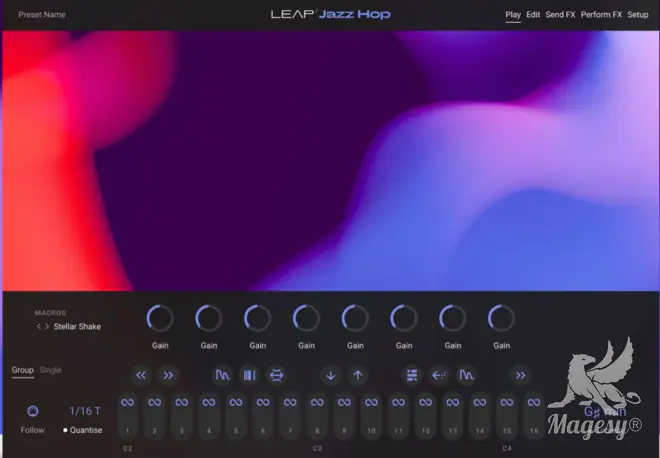The image size is (660, 458).
Task: Toggle the Quantise option
Action: [82, 430]
